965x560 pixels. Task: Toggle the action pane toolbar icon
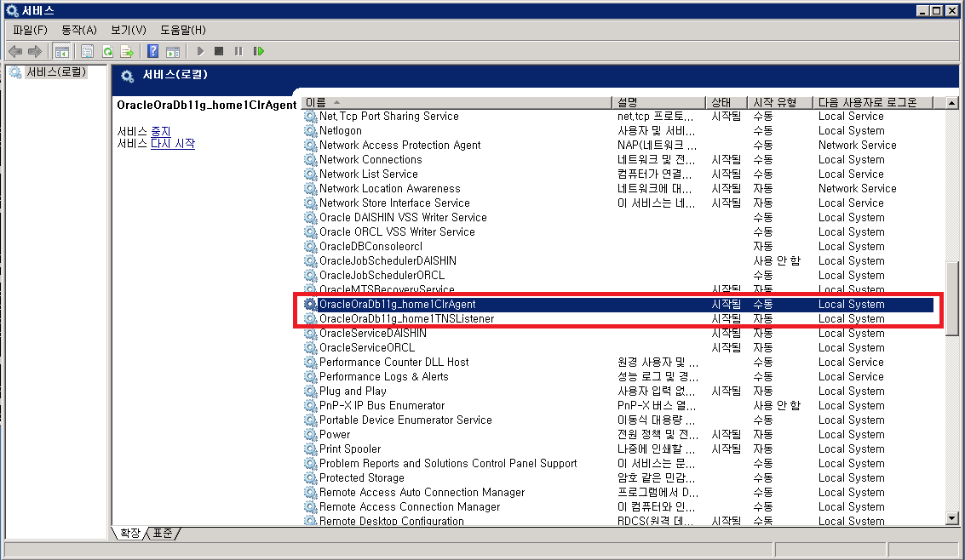click(173, 51)
